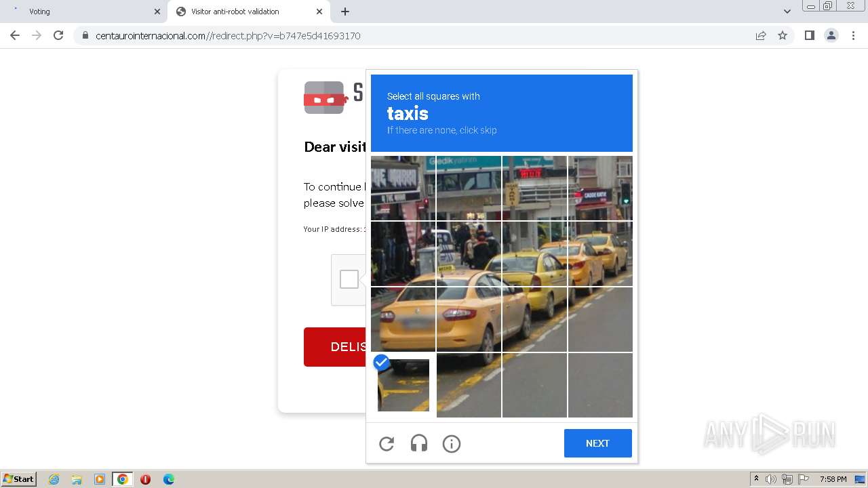This screenshot has height=488, width=868.
Task: Close the Voting tab
Action: click(157, 12)
